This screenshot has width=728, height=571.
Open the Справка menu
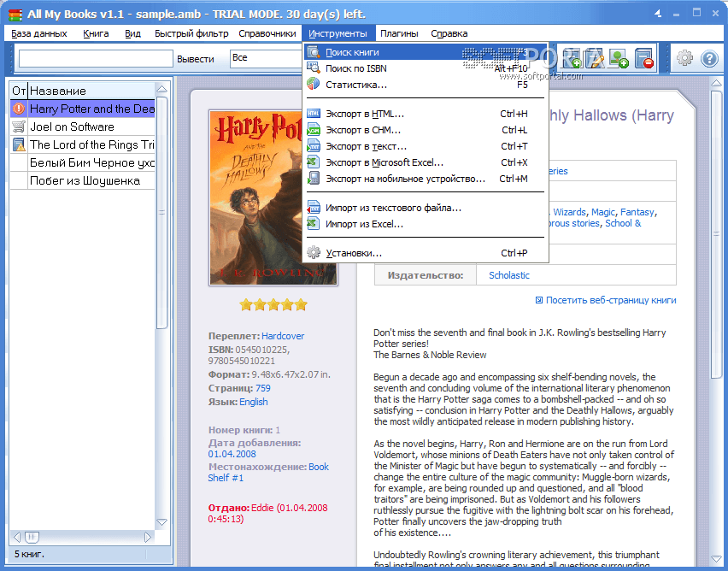(449, 33)
